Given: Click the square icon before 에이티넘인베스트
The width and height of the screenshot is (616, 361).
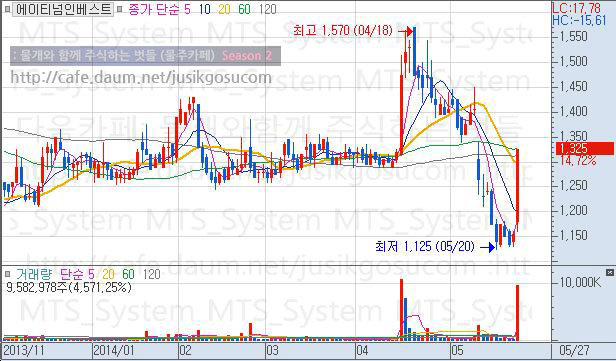Looking at the screenshot, I should pos(7,9).
